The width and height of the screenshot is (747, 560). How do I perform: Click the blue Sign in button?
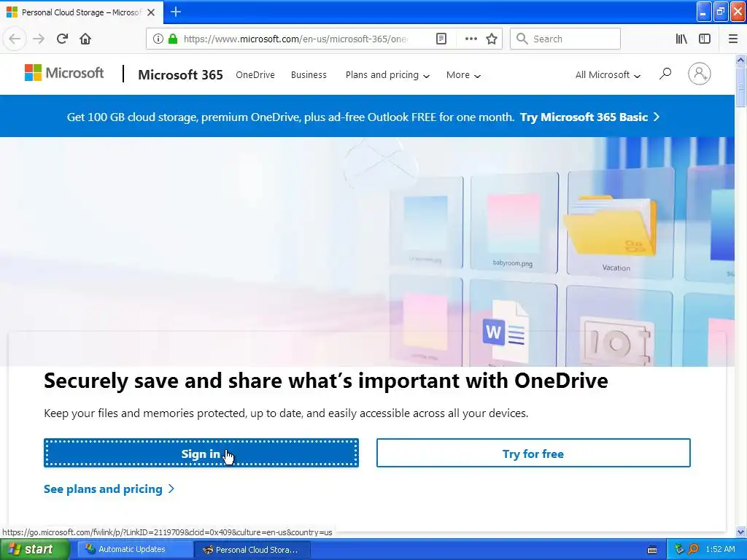(x=201, y=453)
